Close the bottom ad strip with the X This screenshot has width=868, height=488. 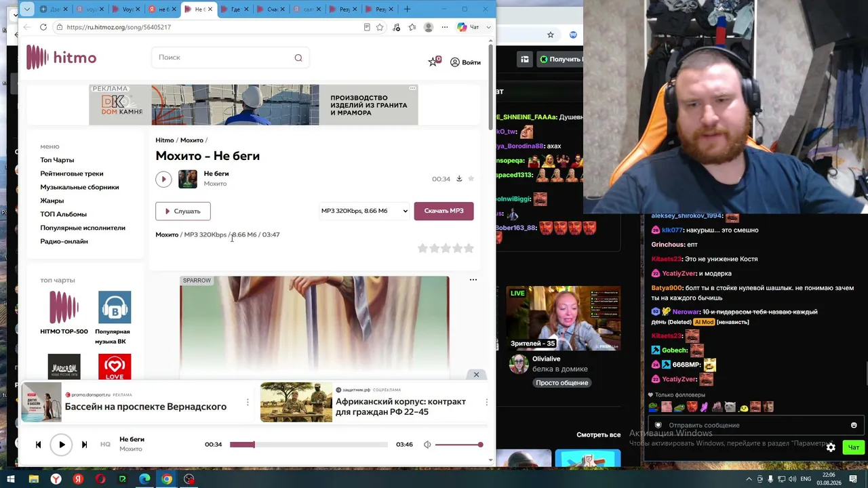476,375
